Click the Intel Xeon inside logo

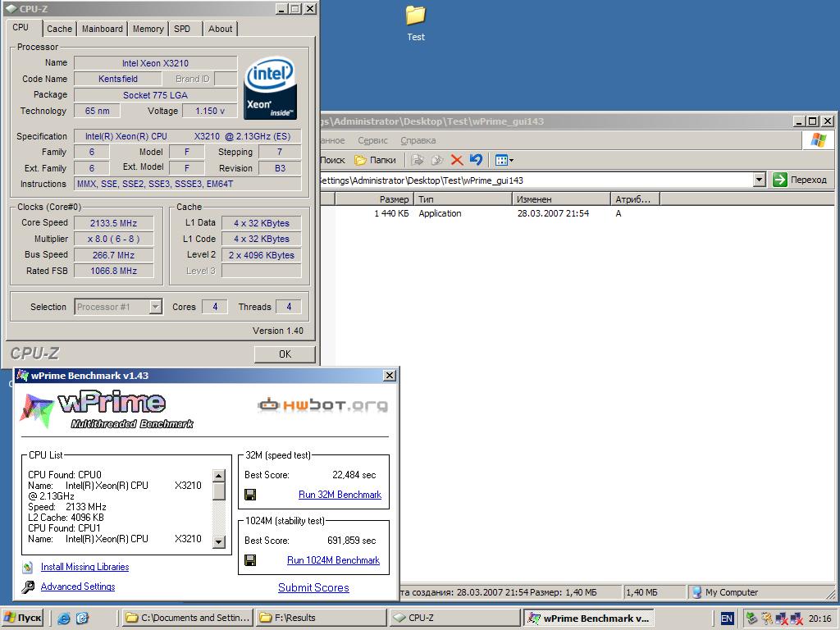[x=271, y=89]
